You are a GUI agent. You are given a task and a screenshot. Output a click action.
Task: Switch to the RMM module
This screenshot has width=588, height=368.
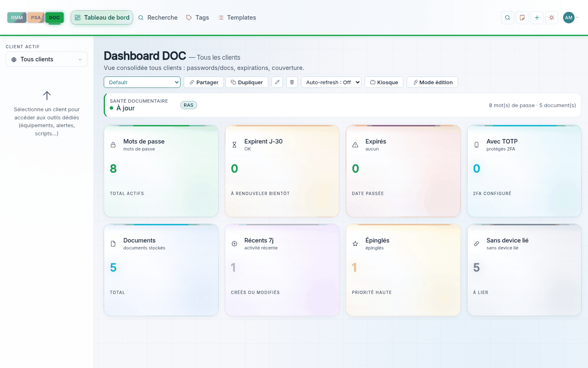pos(17,18)
